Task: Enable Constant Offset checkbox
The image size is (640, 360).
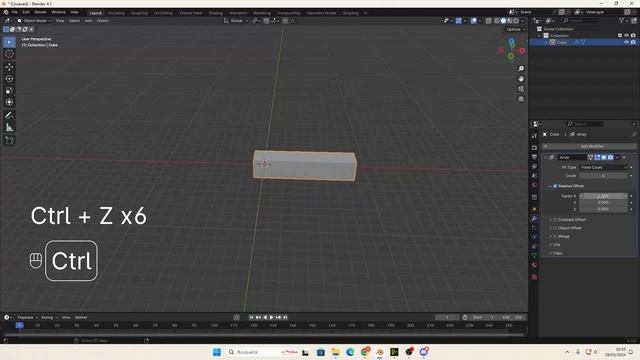Action: (555, 220)
